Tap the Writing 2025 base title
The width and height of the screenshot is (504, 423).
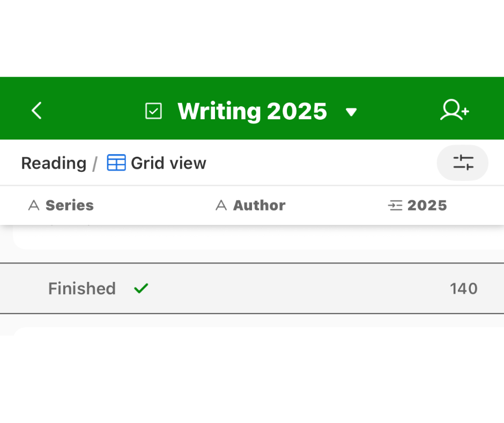252,111
